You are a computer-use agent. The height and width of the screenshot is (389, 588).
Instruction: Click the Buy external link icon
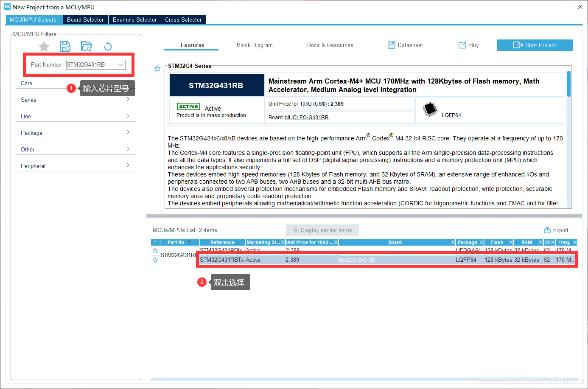pyautogui.click(x=462, y=45)
